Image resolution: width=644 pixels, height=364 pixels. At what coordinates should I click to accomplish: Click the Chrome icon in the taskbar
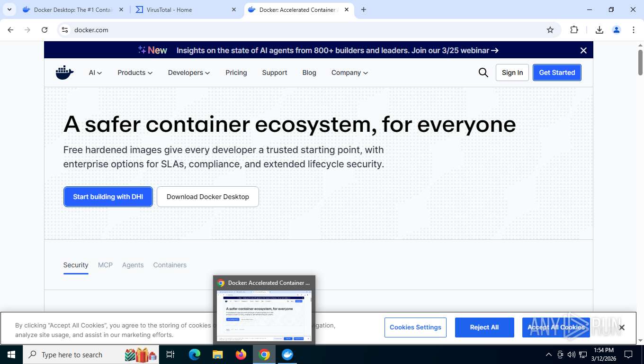[264, 355]
